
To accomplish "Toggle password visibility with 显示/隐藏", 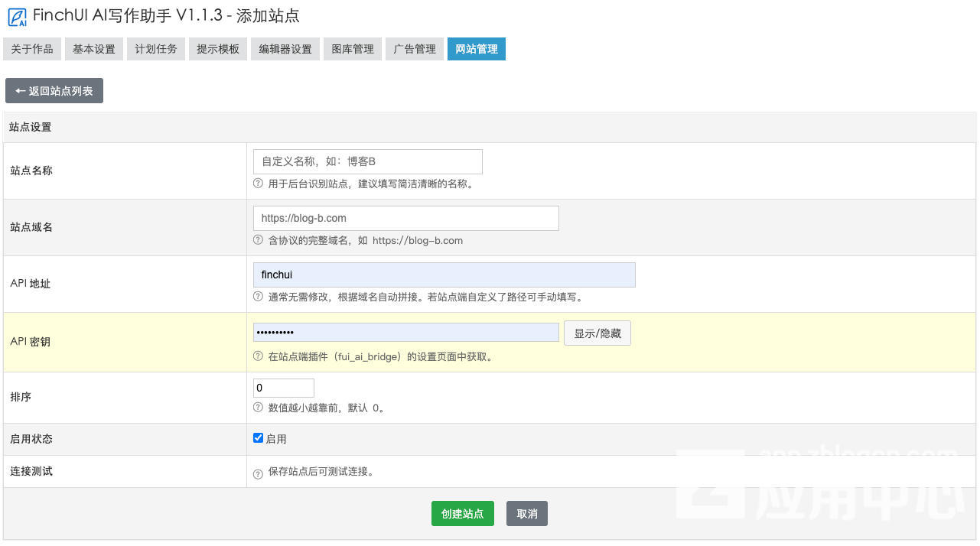I will (x=597, y=333).
